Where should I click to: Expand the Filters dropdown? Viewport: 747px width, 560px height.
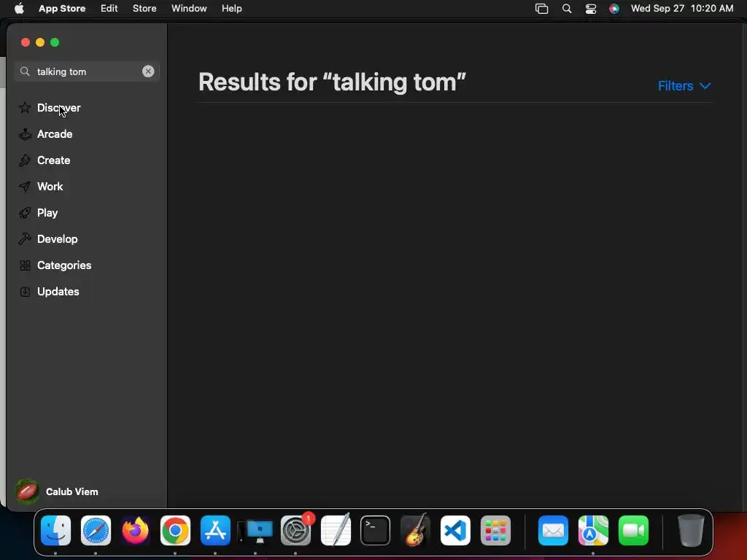pyautogui.click(x=684, y=86)
